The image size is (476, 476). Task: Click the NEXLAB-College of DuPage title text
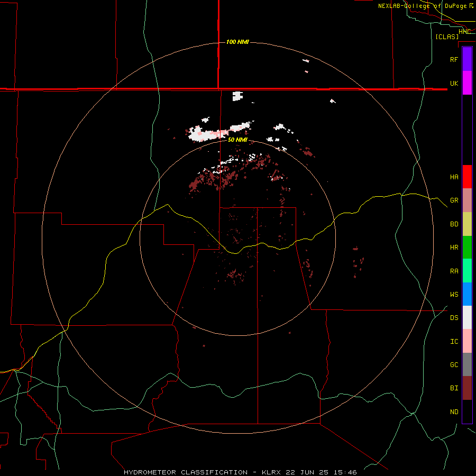point(422,6)
